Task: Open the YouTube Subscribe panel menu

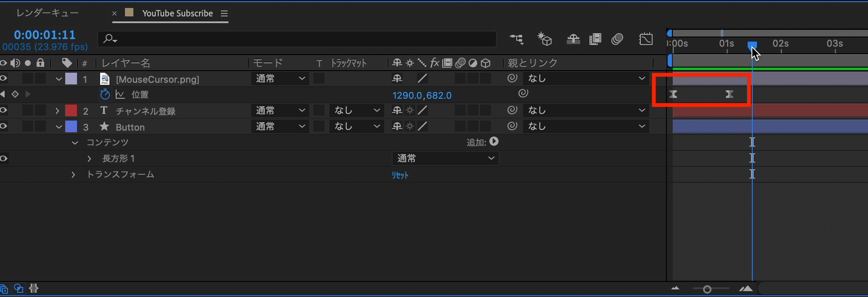Action: point(224,13)
